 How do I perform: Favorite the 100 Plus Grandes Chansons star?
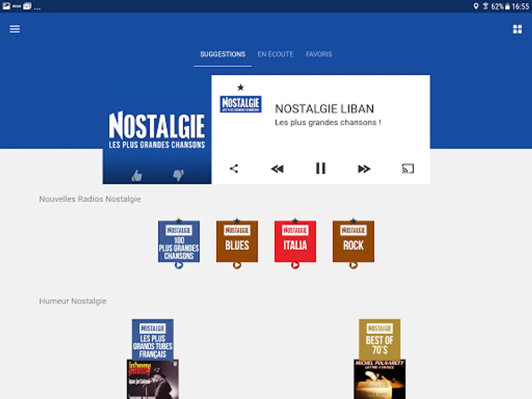[x=179, y=221]
